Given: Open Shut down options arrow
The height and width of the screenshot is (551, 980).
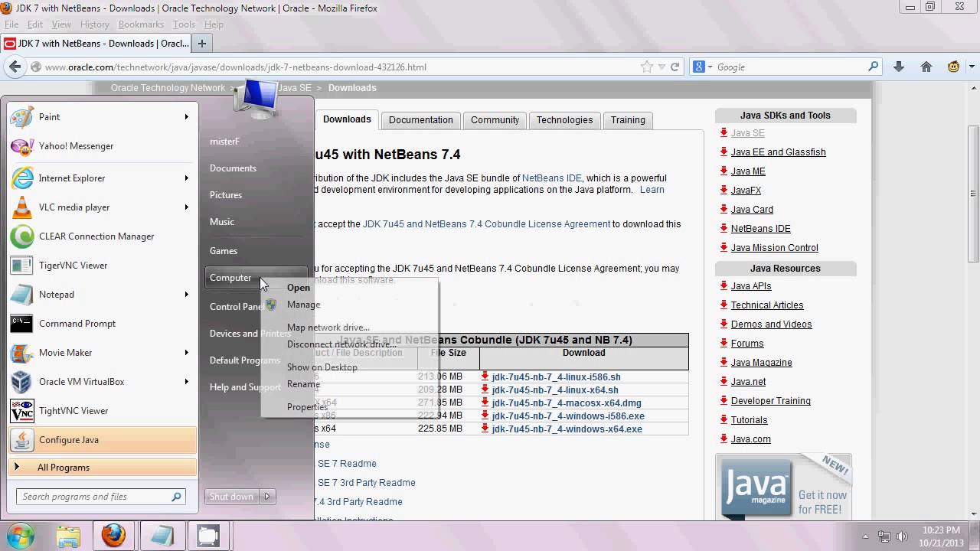Looking at the screenshot, I should coord(266,497).
